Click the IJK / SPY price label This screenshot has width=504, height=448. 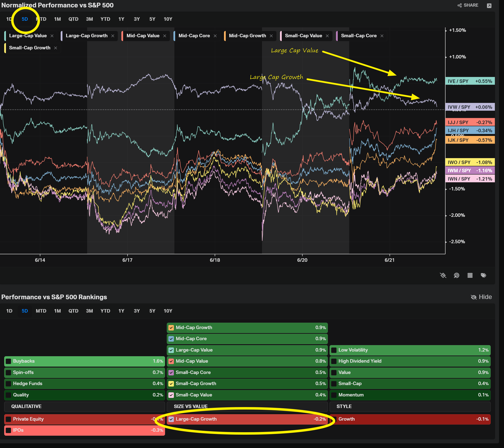click(x=470, y=140)
